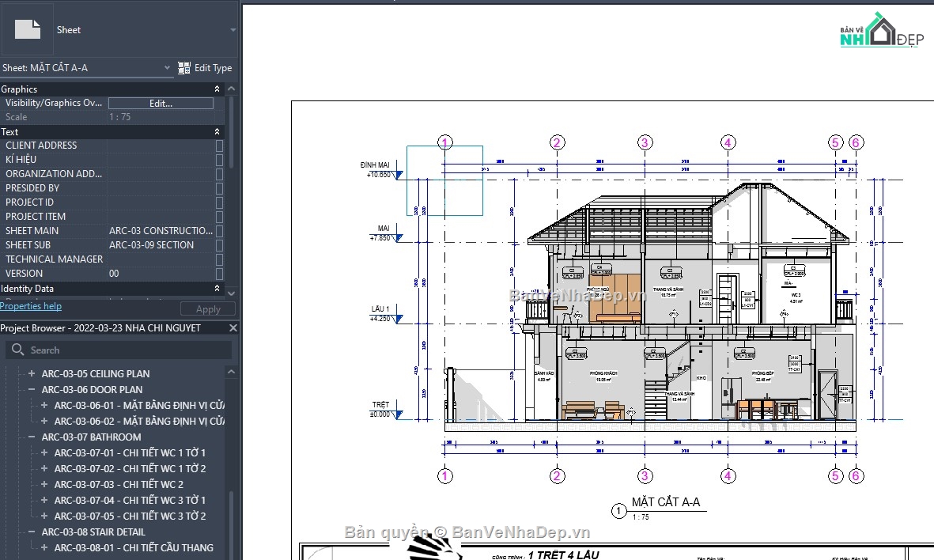Select ARC-03-08-01 - CHI TIẾT CẦU THANG

134,547
